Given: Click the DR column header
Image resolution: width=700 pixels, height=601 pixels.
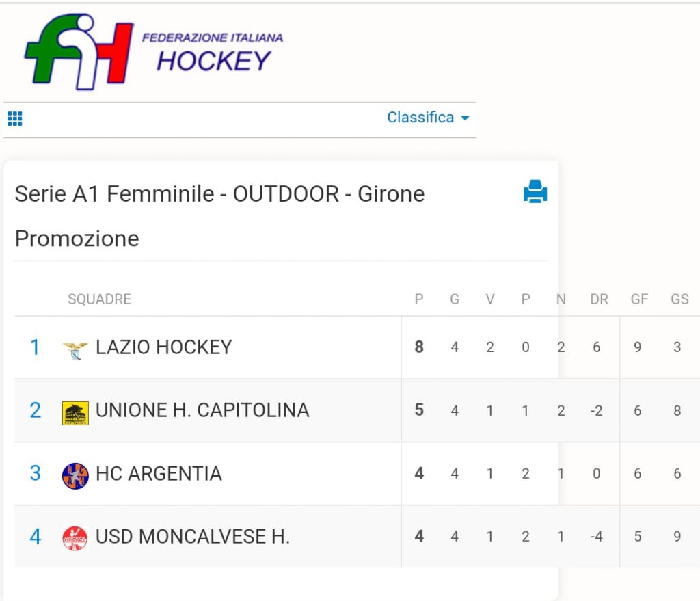Looking at the screenshot, I should pyautogui.click(x=599, y=299).
